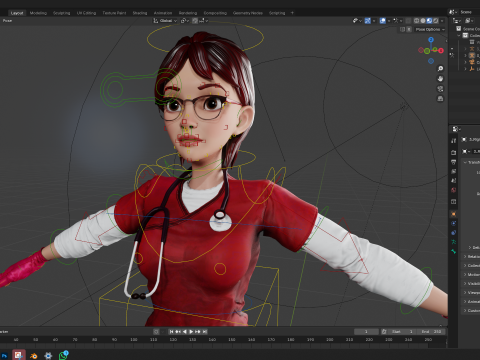The image size is (480, 360).
Task: Switch perspective/orthographic with grid icon
Action: tap(440, 99)
